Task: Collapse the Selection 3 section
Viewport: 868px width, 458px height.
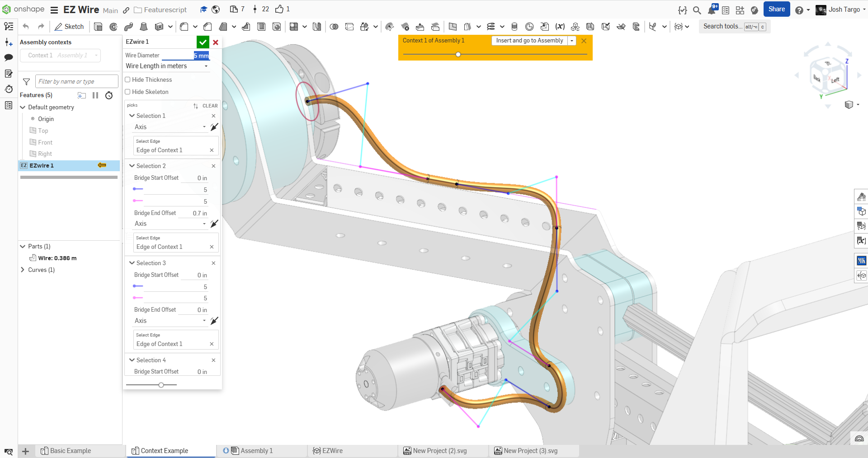Action: click(x=132, y=263)
